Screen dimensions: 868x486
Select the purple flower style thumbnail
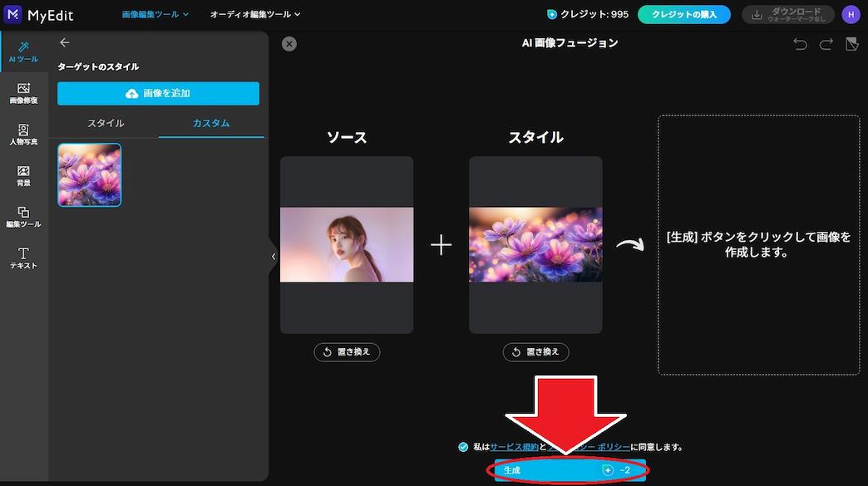click(x=89, y=174)
